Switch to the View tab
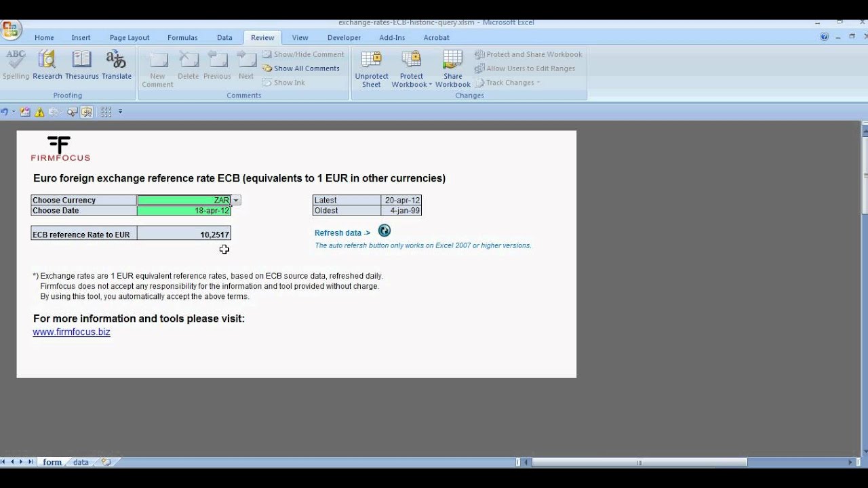 point(300,38)
